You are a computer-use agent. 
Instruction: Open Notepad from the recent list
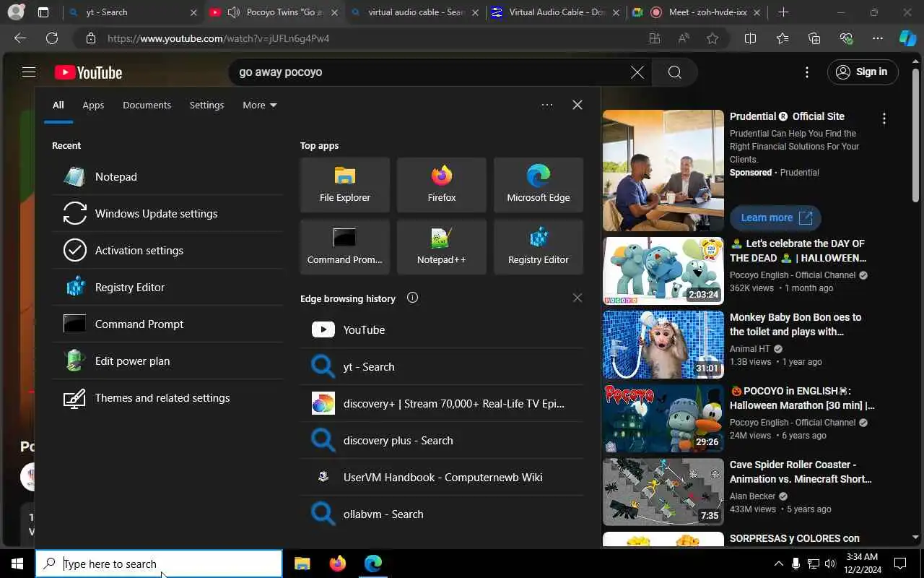pos(167,176)
